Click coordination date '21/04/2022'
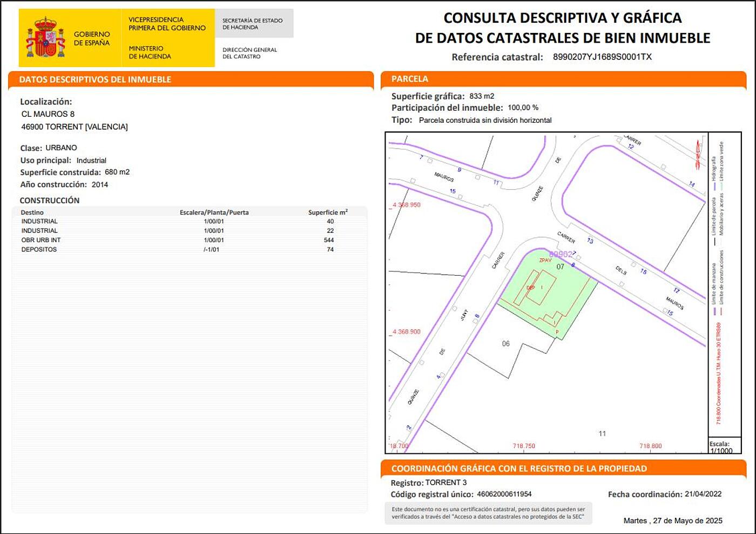 point(703,494)
